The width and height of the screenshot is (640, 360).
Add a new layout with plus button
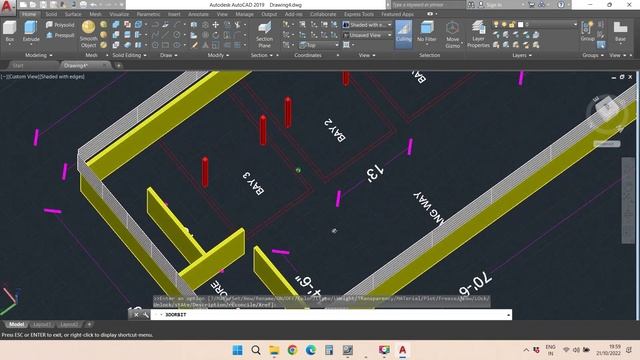[x=89, y=324]
